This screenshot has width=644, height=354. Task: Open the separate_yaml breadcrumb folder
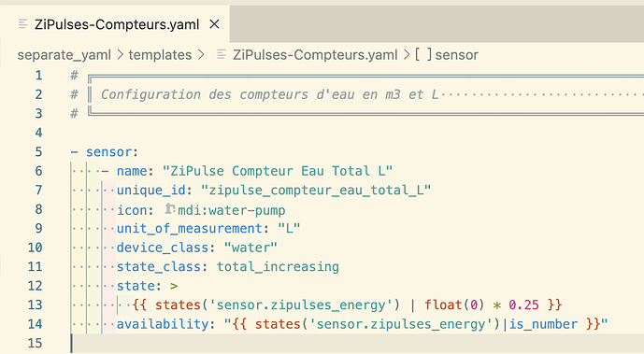pos(64,55)
